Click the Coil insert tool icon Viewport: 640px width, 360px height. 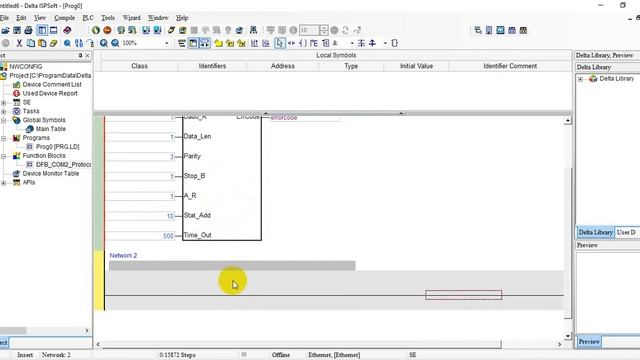point(303,43)
